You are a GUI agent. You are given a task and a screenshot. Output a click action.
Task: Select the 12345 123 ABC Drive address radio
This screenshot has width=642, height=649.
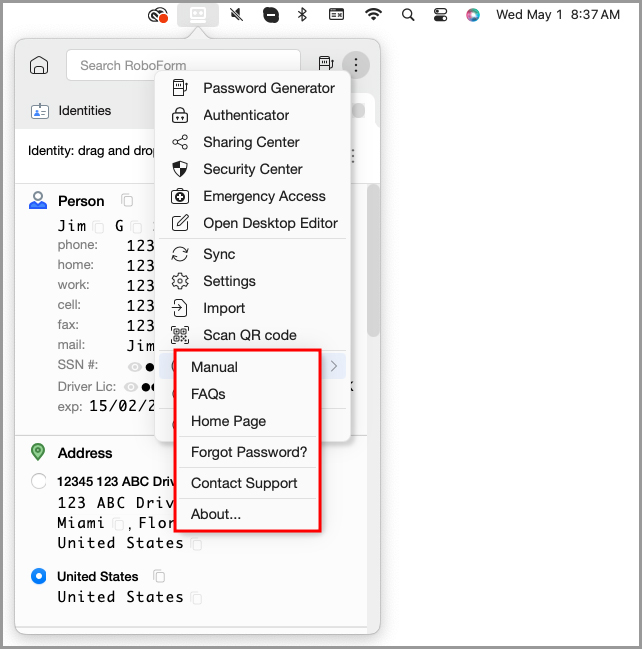38,481
